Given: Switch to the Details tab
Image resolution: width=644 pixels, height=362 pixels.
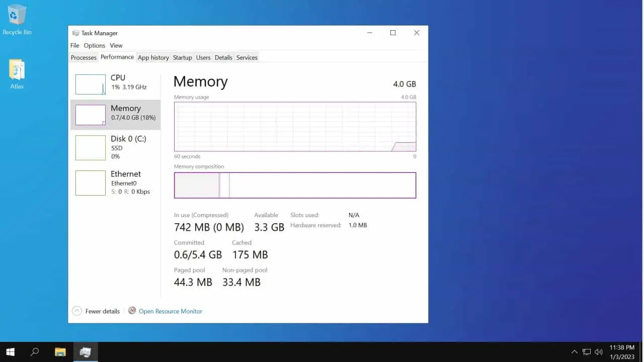Looking at the screenshot, I should click(x=223, y=57).
